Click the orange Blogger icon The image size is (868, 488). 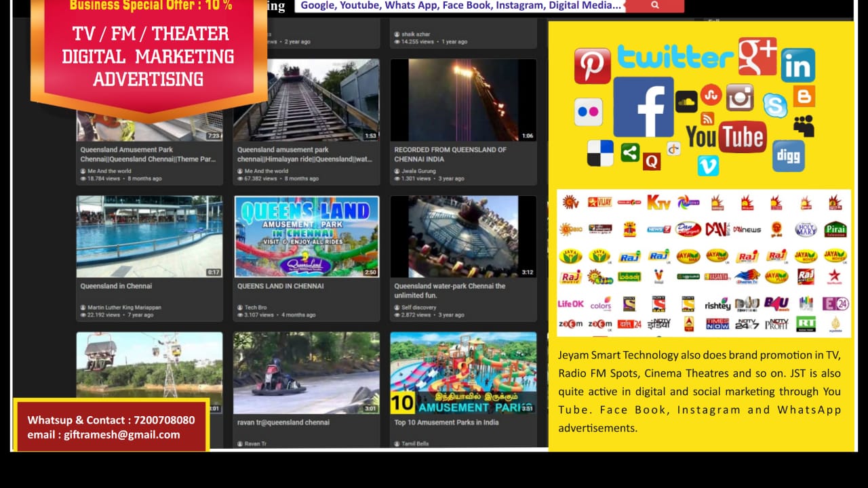(804, 96)
